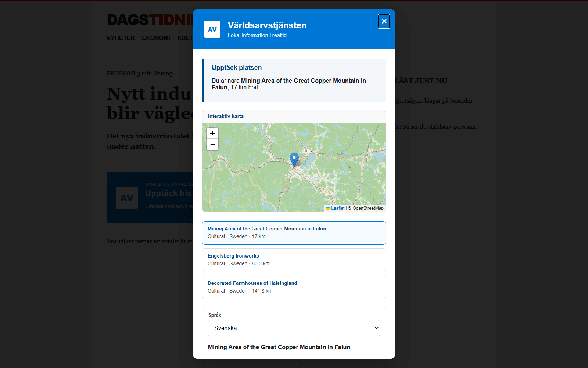Click the AV icon in the background banner
Screen dimensions: 588x368
[127, 198]
